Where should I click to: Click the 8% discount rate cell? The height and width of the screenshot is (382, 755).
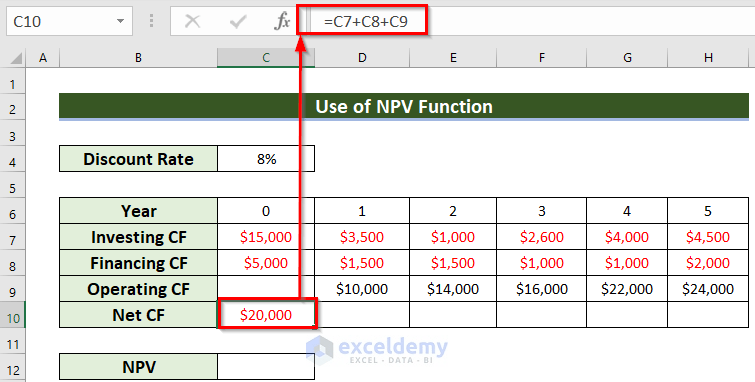click(x=266, y=159)
